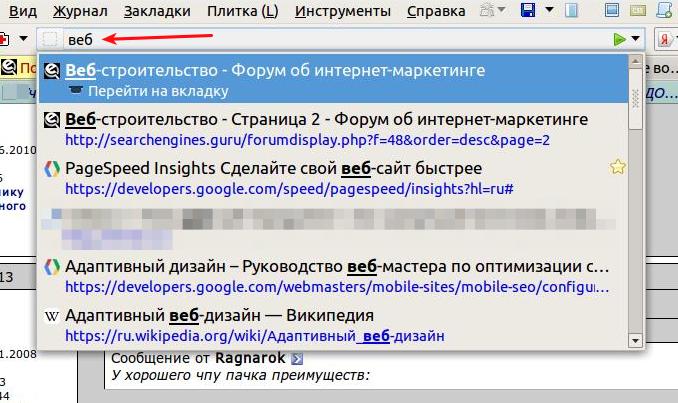
Task: Open dropdown arrow beside greyed-out session icon
Action: coord(502,10)
